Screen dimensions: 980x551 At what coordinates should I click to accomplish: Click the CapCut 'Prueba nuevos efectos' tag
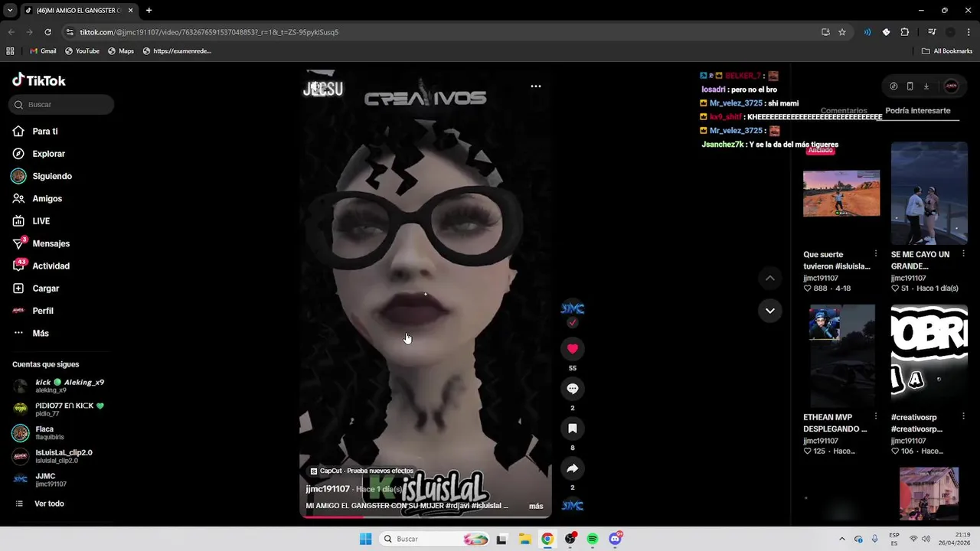[x=361, y=471]
